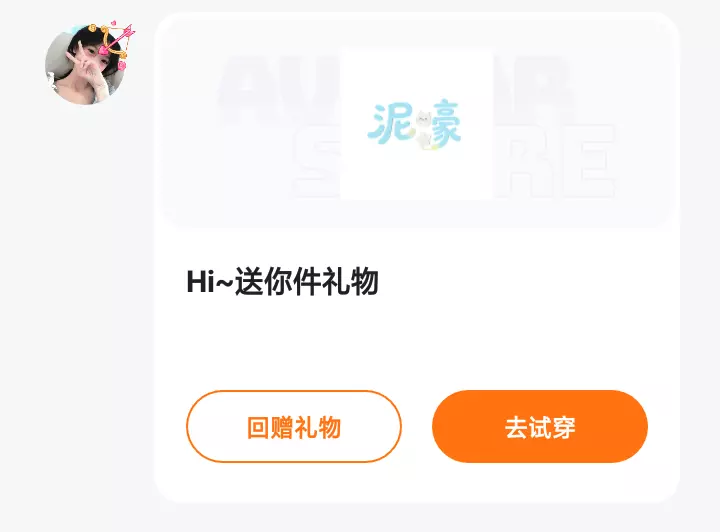The height and width of the screenshot is (532, 720).
Task: Try on the gifted item with 去试穿
Action: point(540,427)
